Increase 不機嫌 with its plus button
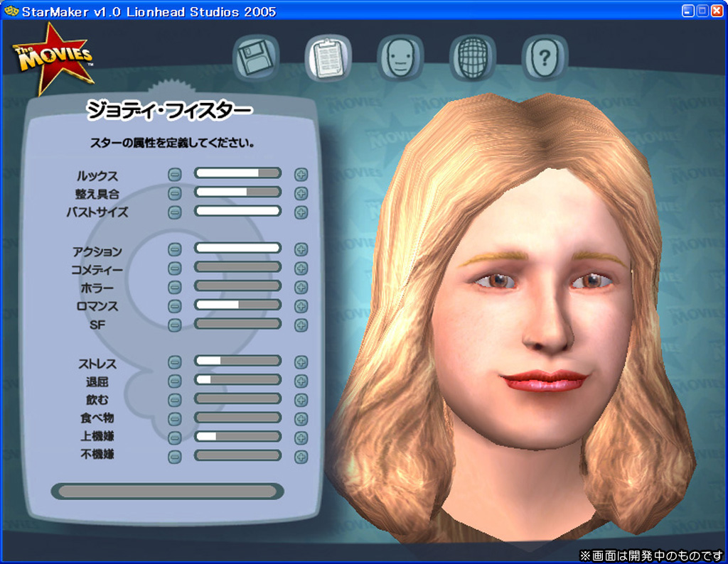The width and height of the screenshot is (728, 564). pyautogui.click(x=301, y=457)
